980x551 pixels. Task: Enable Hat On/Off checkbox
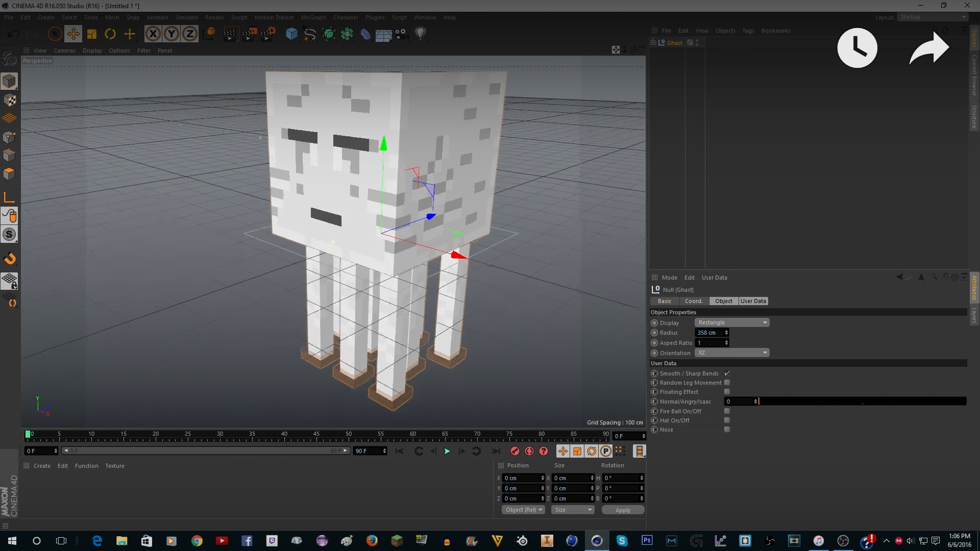(727, 420)
